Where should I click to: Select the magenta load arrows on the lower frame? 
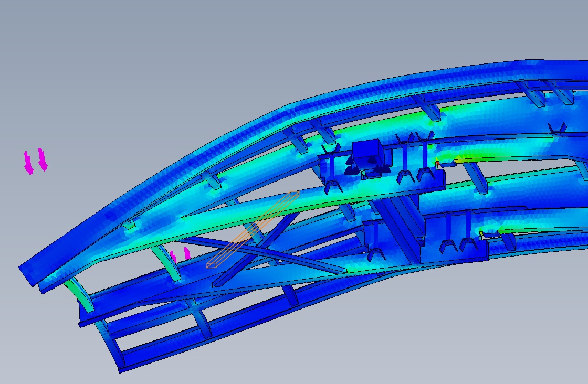click(x=180, y=255)
